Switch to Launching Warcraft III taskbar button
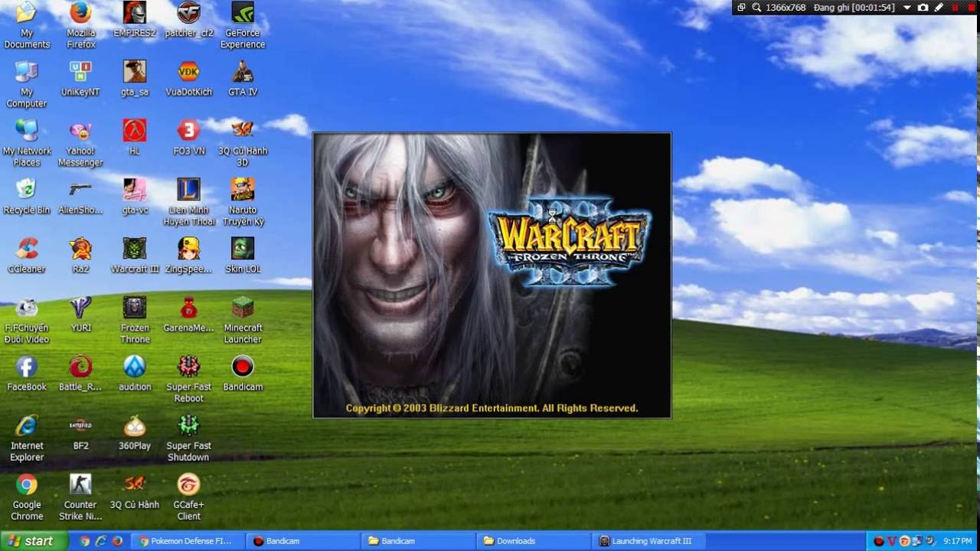This screenshot has width=980, height=551. coord(649,541)
